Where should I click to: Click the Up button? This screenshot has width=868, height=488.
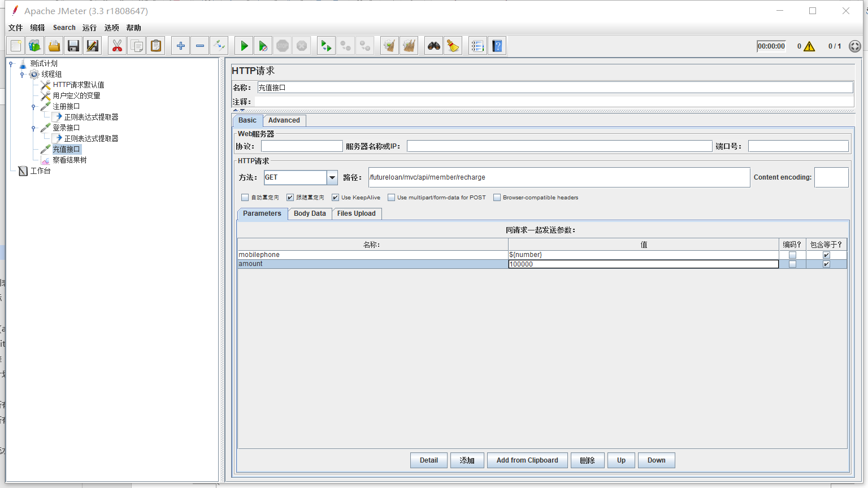pyautogui.click(x=622, y=460)
